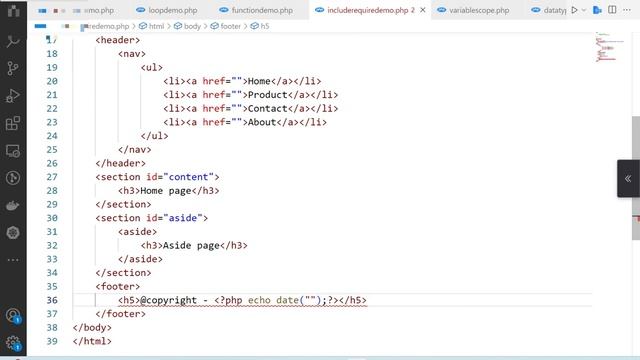Open the Accounts menu

pyautogui.click(x=13, y=316)
